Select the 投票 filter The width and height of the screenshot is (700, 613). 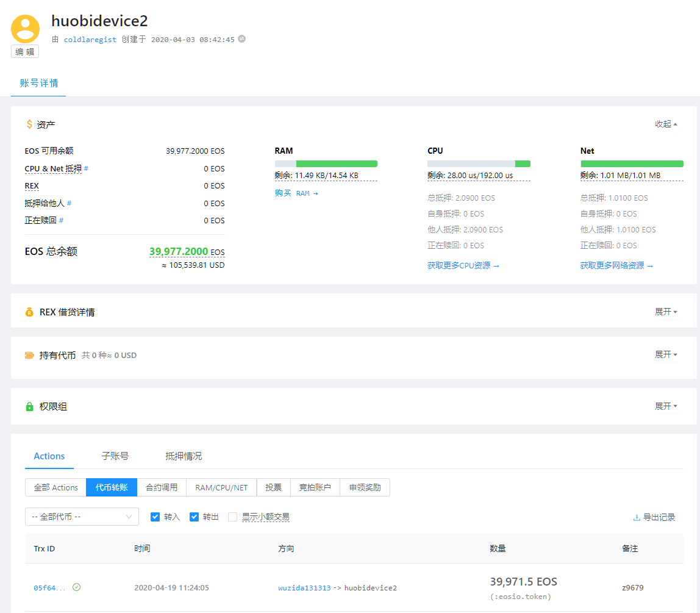click(274, 487)
